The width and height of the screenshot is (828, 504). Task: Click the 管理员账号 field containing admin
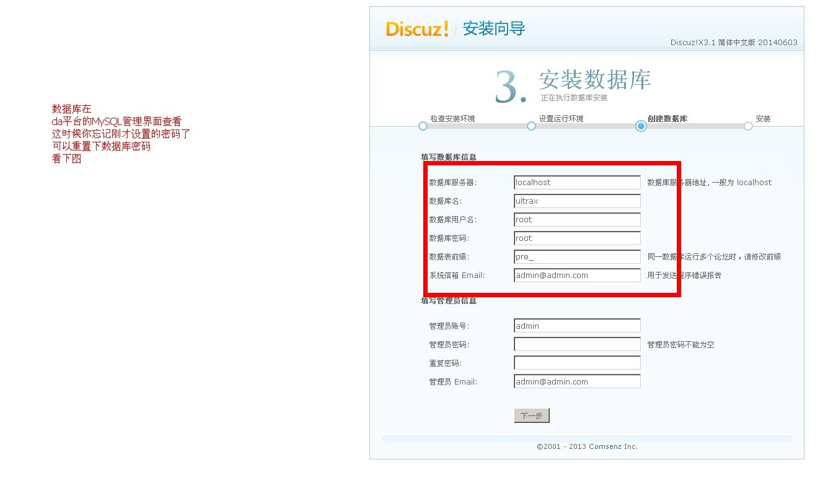click(x=577, y=326)
